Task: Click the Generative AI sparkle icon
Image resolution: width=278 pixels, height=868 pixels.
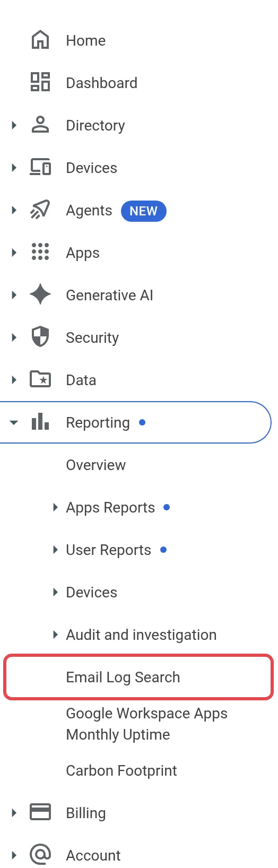Action: 40,295
